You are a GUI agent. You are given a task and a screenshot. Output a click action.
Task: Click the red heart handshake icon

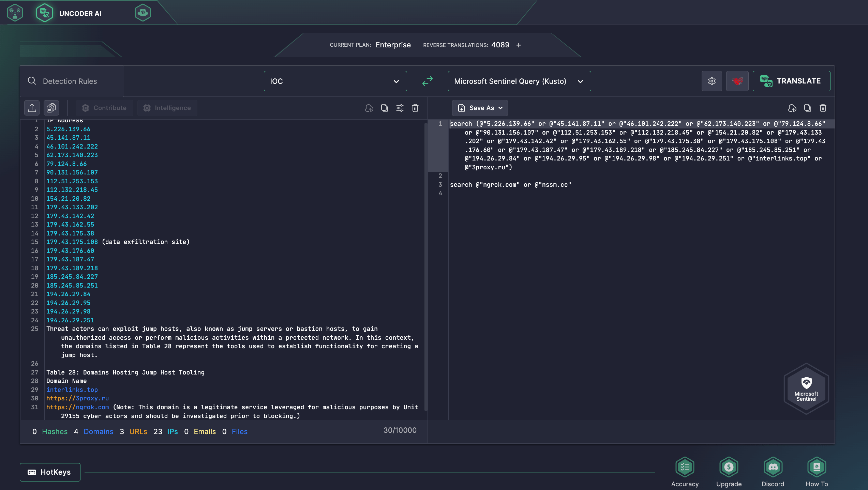[737, 81]
